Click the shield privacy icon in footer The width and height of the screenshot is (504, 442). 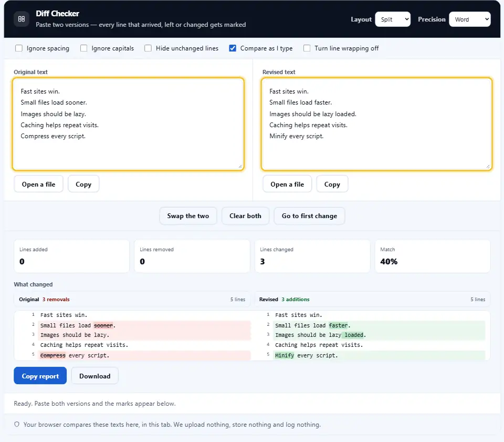17,424
